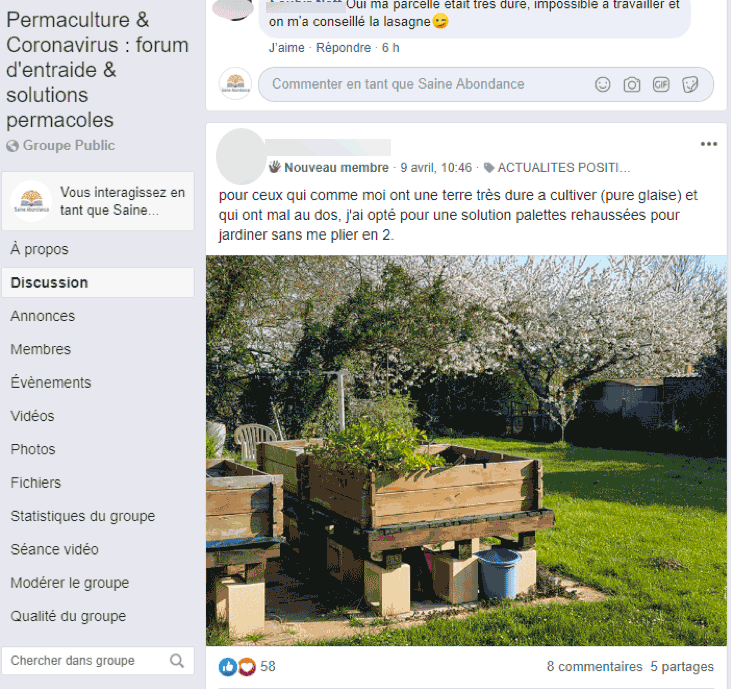
Task: Attach a photo with the camera icon
Action: click(x=632, y=84)
